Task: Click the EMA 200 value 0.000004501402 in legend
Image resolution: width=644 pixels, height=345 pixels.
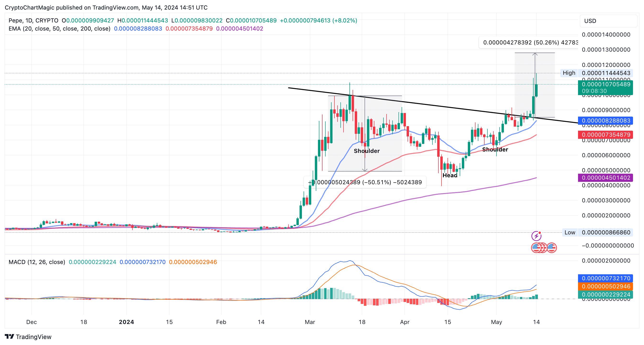Action: pyautogui.click(x=240, y=29)
